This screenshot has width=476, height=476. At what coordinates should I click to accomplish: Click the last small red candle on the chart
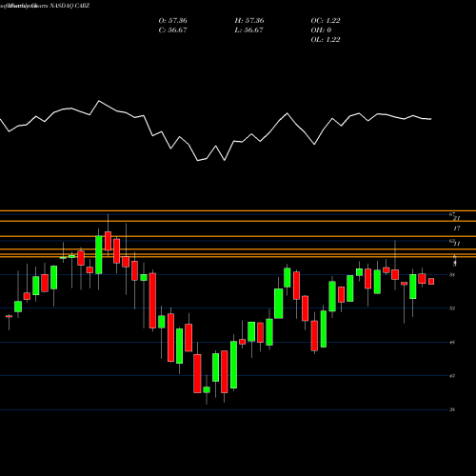pos(431,281)
